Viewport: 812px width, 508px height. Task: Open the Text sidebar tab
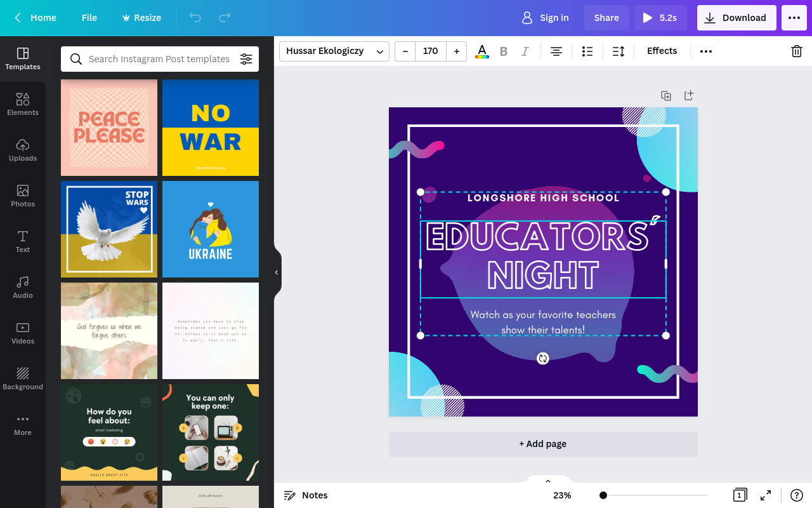(23, 241)
